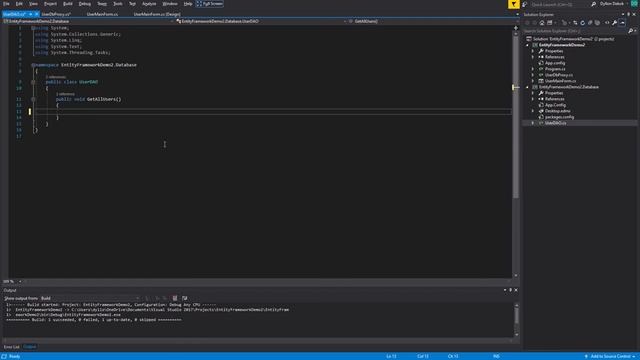The height and width of the screenshot is (360, 640).
Task: Expand the UserDbProxy.cs node
Action: [533, 75]
